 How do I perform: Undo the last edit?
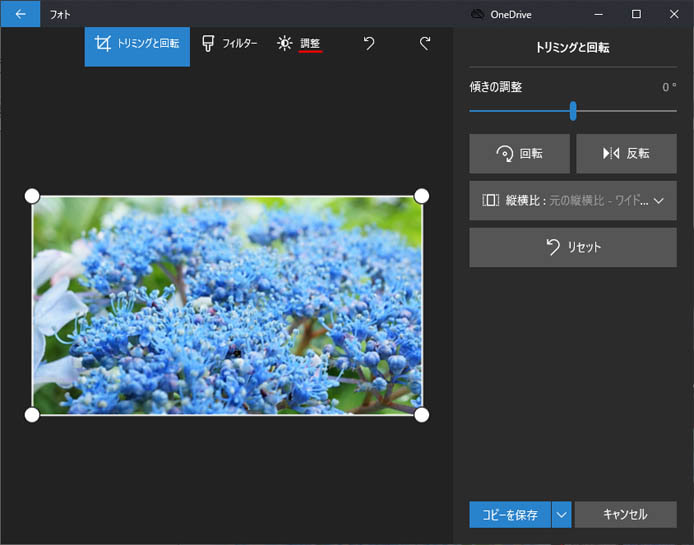(x=369, y=43)
